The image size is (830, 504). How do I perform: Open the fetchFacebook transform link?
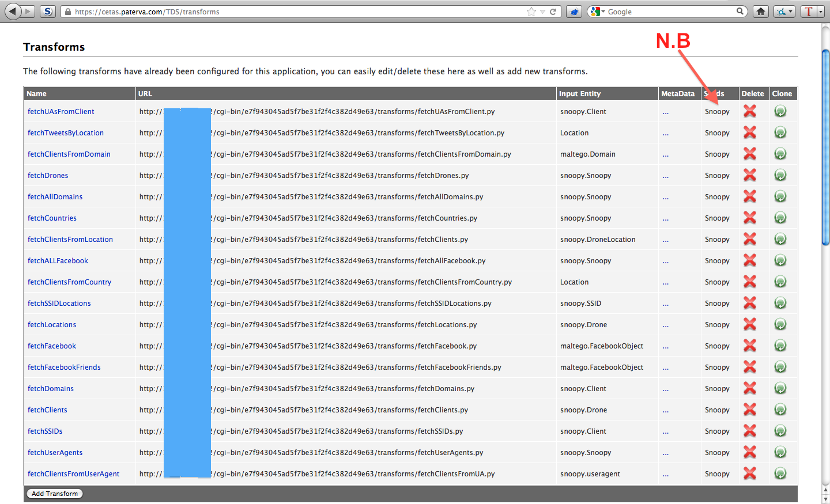pyautogui.click(x=52, y=346)
